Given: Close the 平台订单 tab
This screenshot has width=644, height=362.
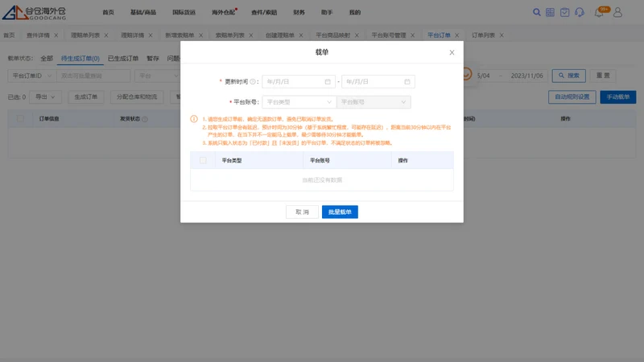Looking at the screenshot, I should [x=456, y=35].
